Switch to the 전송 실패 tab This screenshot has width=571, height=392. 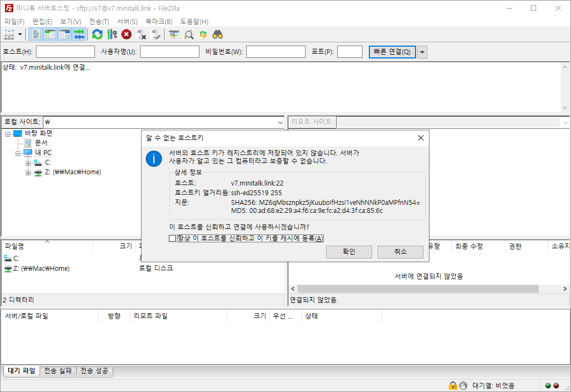(x=58, y=371)
